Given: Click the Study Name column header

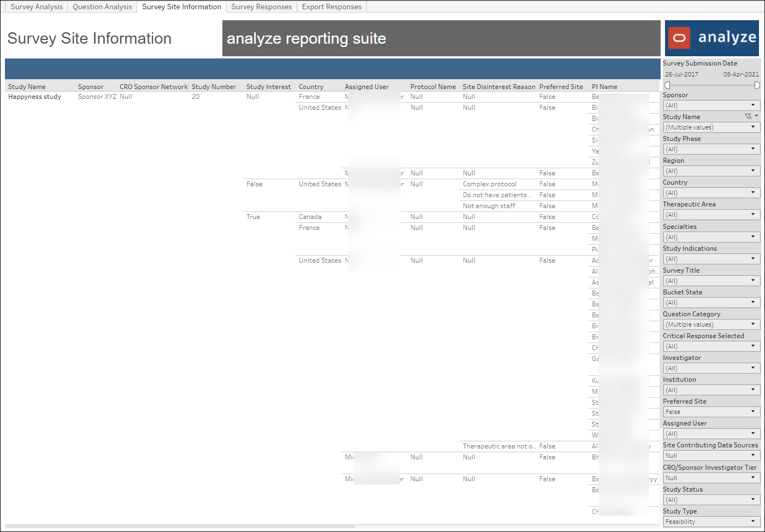Looking at the screenshot, I should pyautogui.click(x=27, y=87).
